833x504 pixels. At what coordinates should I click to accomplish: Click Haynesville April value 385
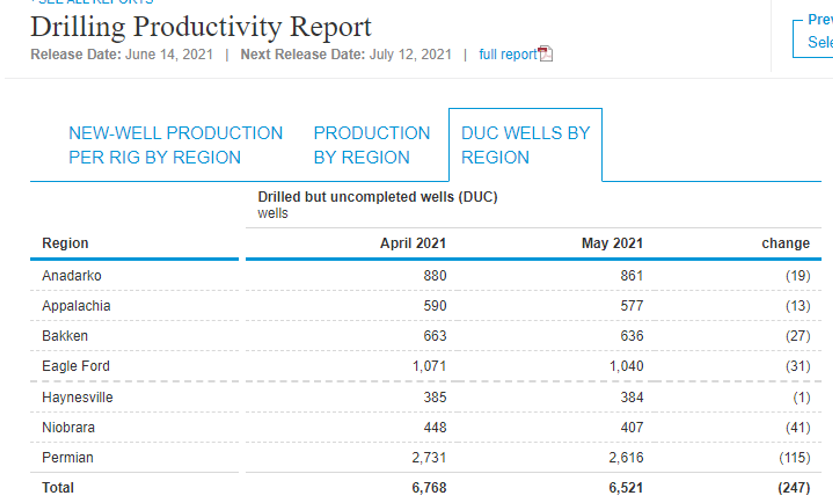pos(435,397)
